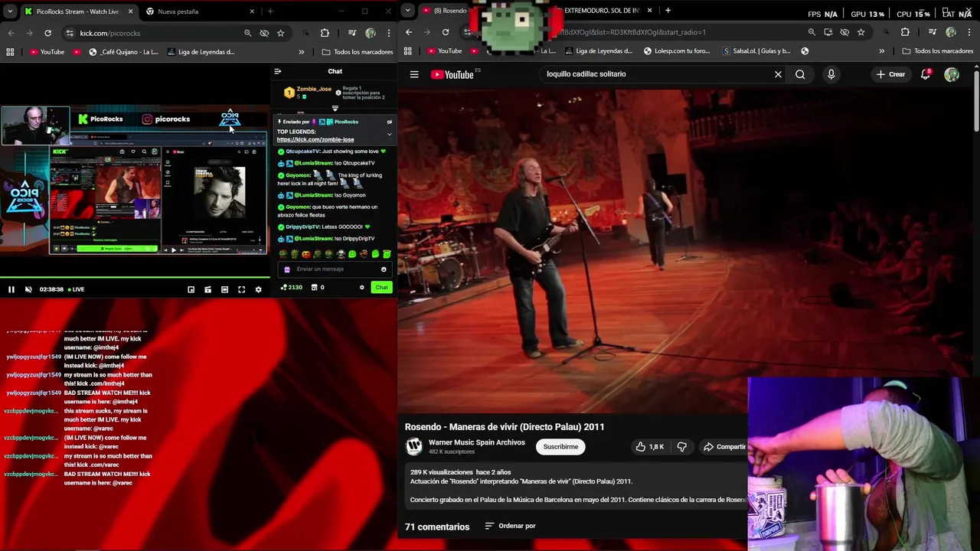This screenshot has height=551, width=980.
Task: Toggle theater mode in Kick player
Action: [x=224, y=289]
